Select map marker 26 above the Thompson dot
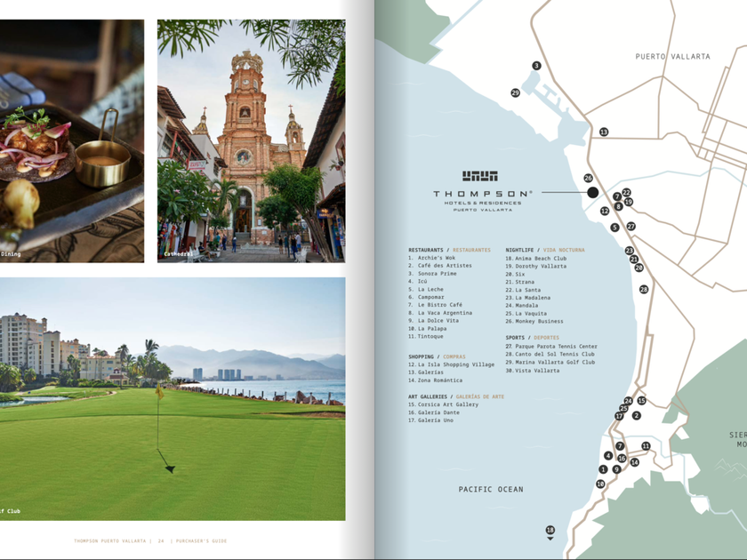Screen dimensions: 747x560 point(588,178)
